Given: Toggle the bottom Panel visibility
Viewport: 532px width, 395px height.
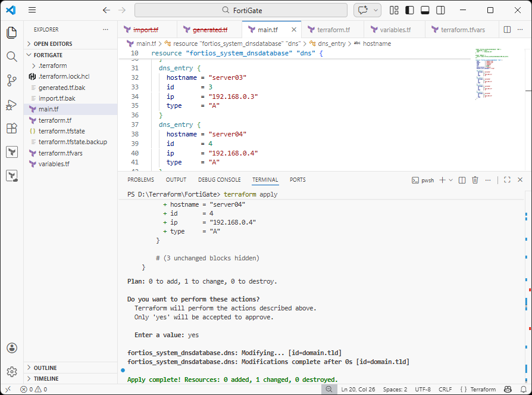Looking at the screenshot, I should pos(425,10).
